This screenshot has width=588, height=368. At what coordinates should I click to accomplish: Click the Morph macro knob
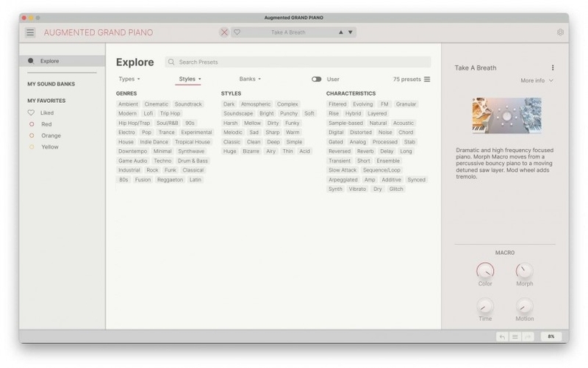524,271
